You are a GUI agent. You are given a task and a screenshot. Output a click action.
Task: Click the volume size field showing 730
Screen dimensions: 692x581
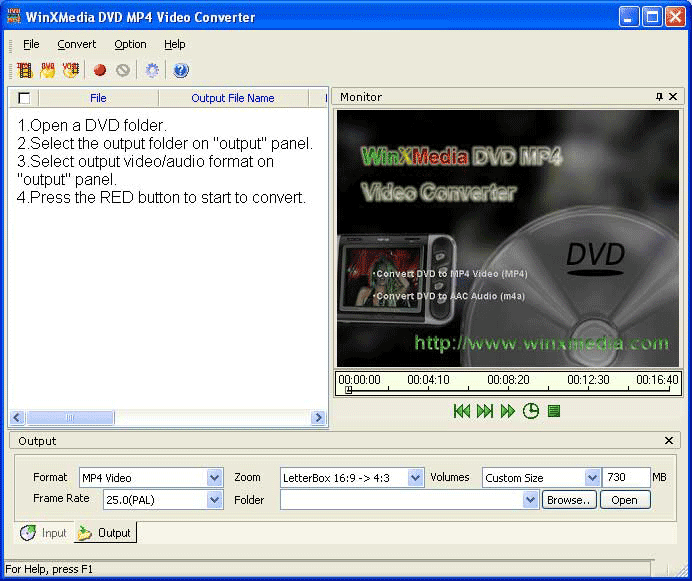pos(625,478)
